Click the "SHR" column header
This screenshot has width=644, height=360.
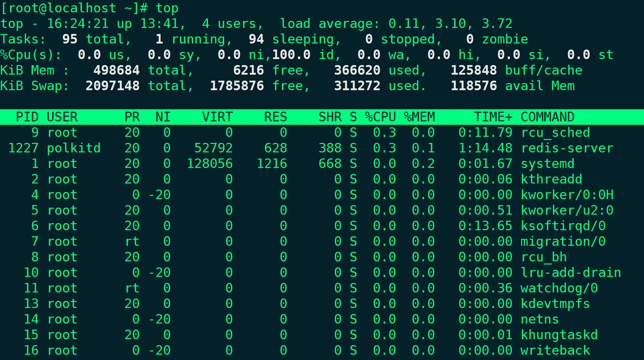pyautogui.click(x=330, y=117)
